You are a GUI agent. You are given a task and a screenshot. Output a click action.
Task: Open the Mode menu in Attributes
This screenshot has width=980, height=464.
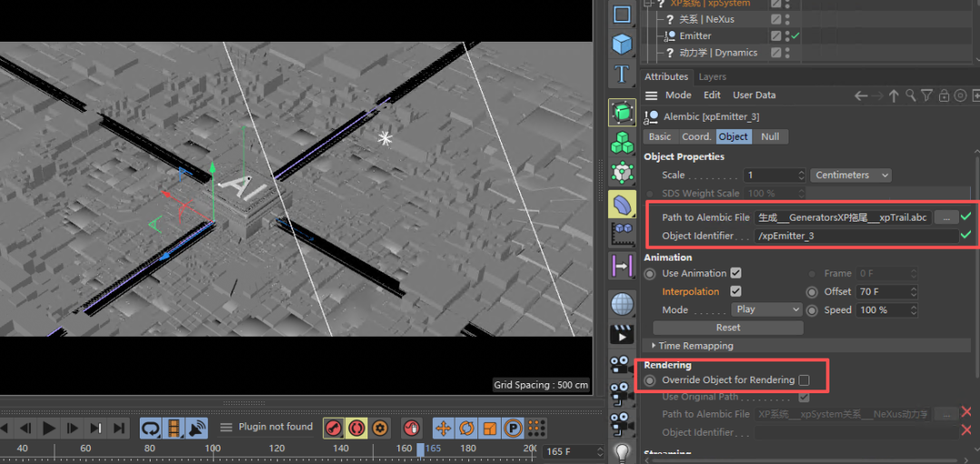coord(678,95)
